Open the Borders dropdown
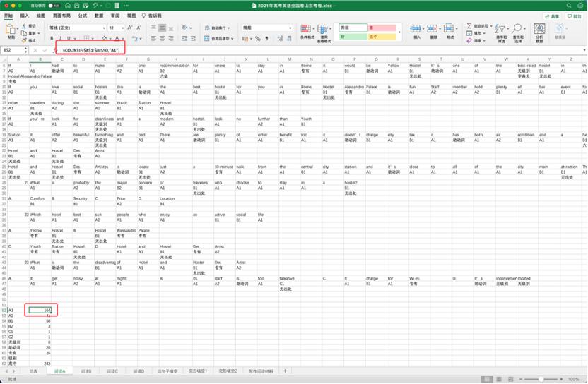Screen dimensions: 588x384 (x=92, y=38)
